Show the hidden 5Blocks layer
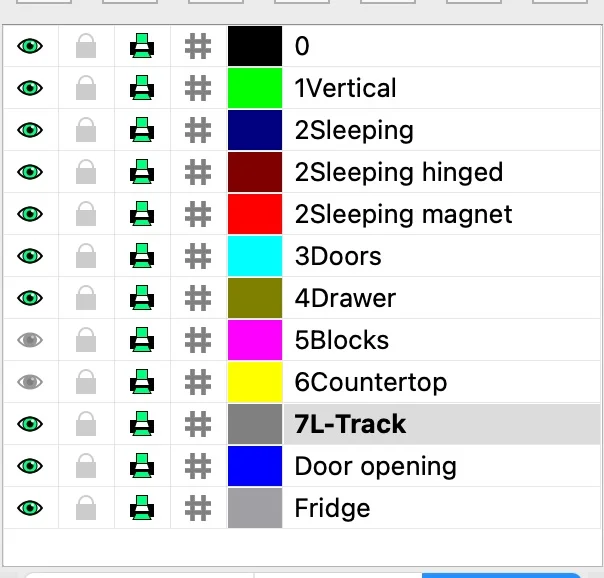The height and width of the screenshot is (578, 604). 31,341
